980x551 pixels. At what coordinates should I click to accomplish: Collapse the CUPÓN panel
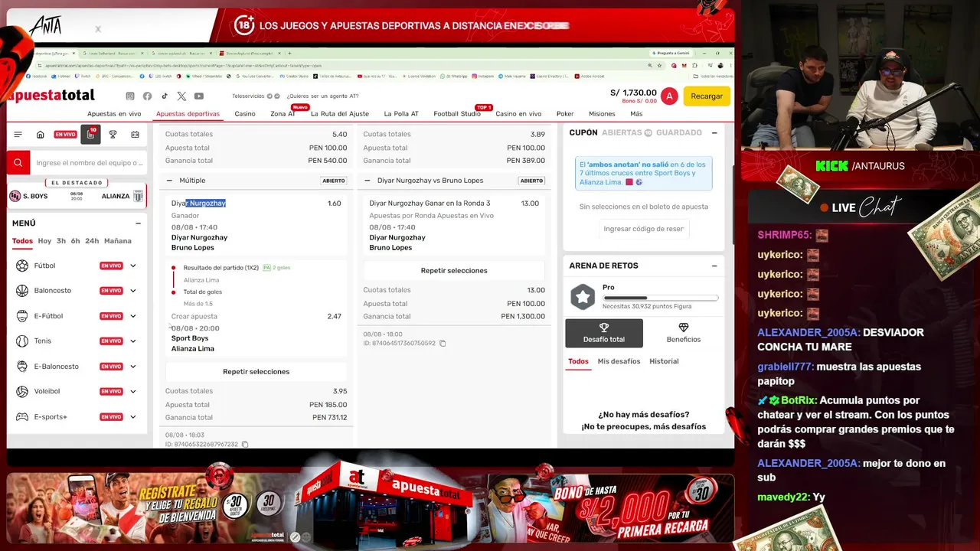(x=714, y=132)
